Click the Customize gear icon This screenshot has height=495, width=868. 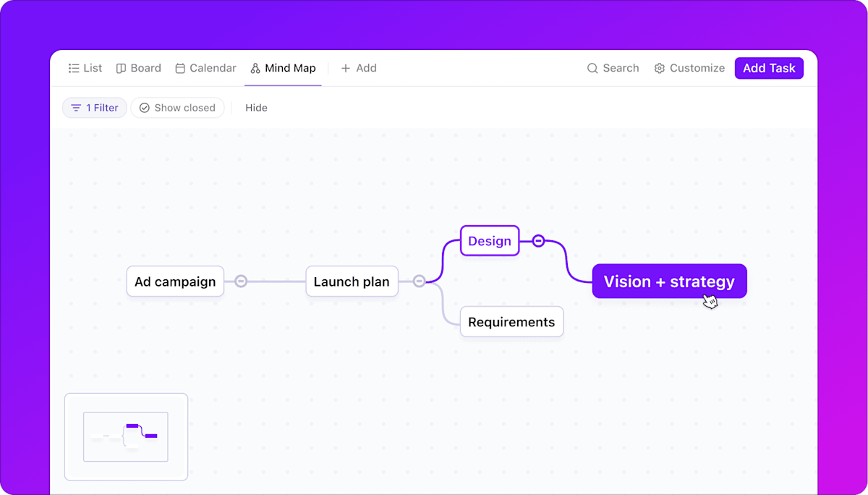(x=659, y=68)
